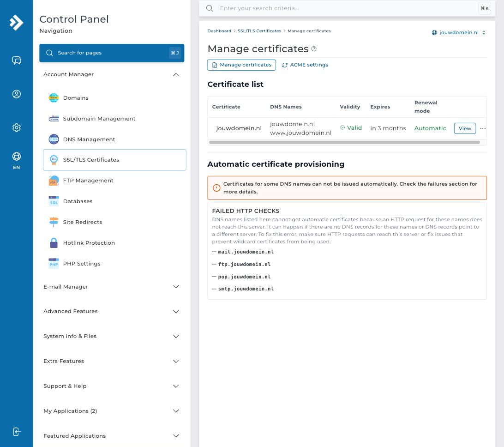Open SSL/TLS Certificates breadcrumb link
This screenshot has width=504, height=447.
pyautogui.click(x=259, y=31)
